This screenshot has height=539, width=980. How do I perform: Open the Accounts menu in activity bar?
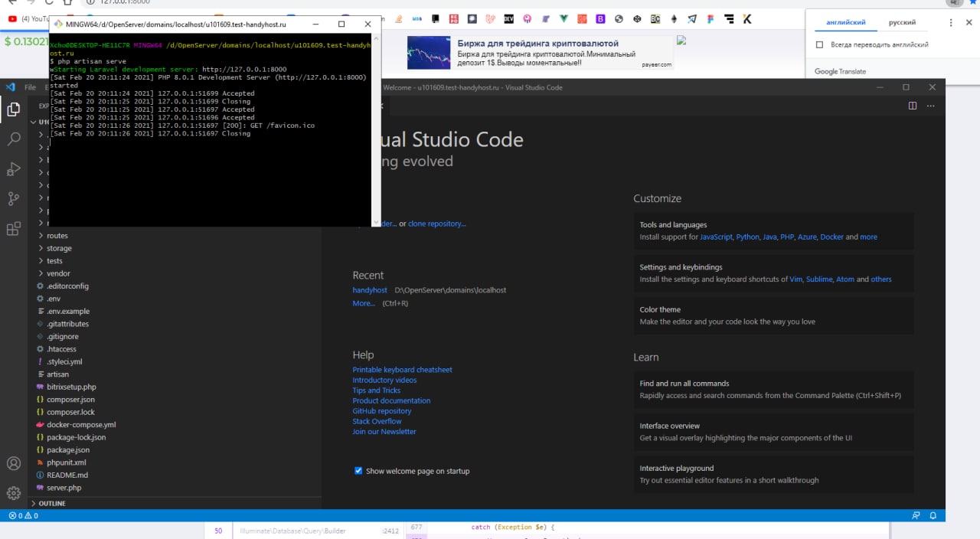pos(13,463)
